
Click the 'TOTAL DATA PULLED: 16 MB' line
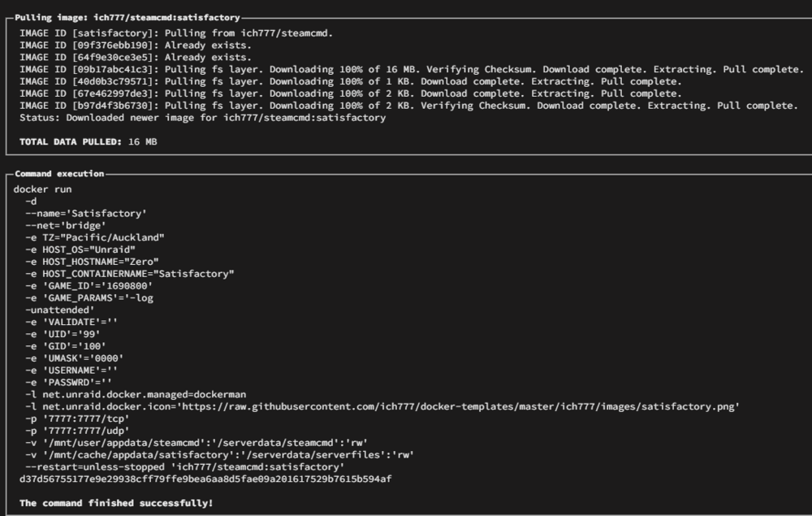click(88, 141)
